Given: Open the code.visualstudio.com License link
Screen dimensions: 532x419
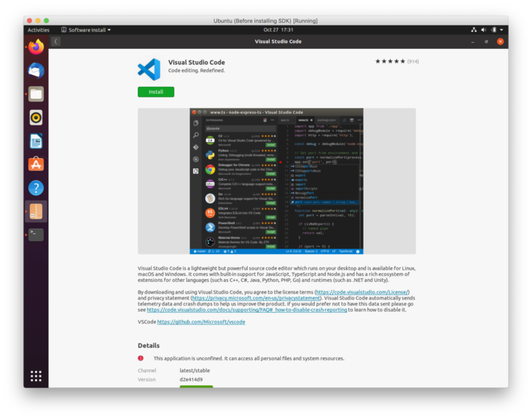Looking at the screenshot, I should click(361, 292).
